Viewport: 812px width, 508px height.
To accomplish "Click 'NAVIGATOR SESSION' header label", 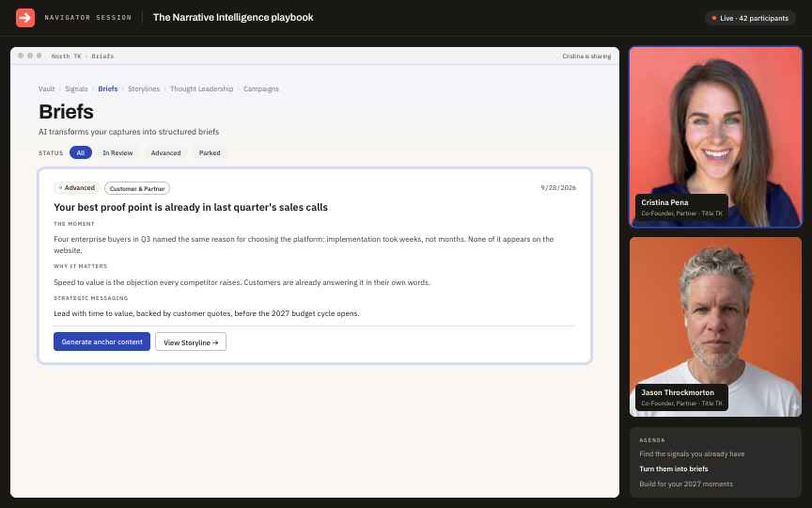I will tap(88, 18).
